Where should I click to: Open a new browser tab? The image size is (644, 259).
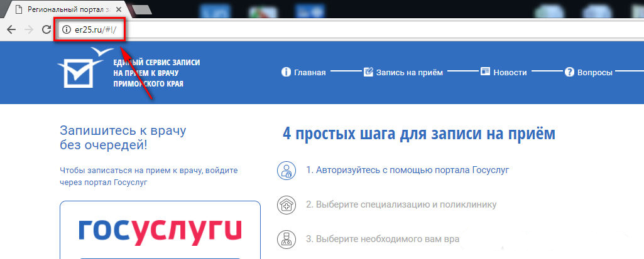coord(142,9)
